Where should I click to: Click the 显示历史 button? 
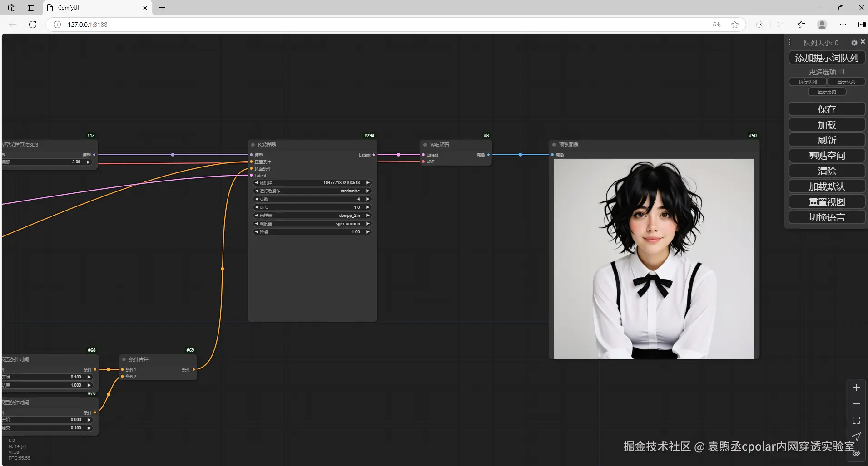click(x=827, y=92)
